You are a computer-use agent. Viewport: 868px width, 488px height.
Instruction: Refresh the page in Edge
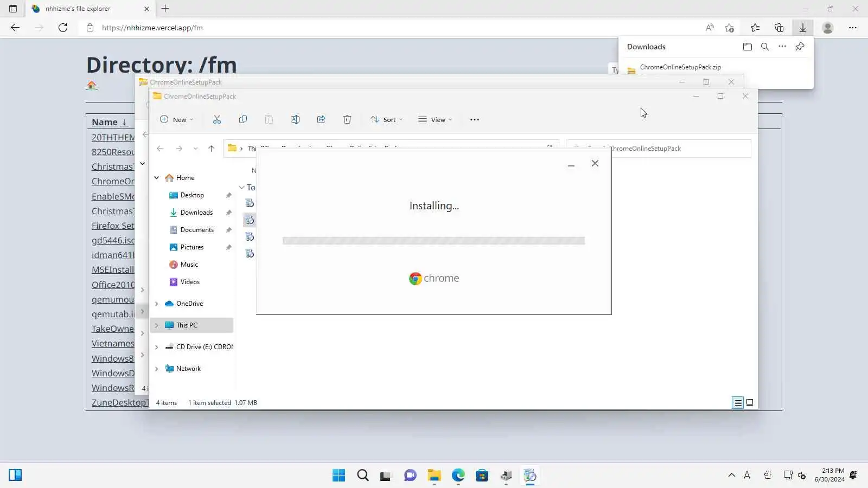(63, 28)
